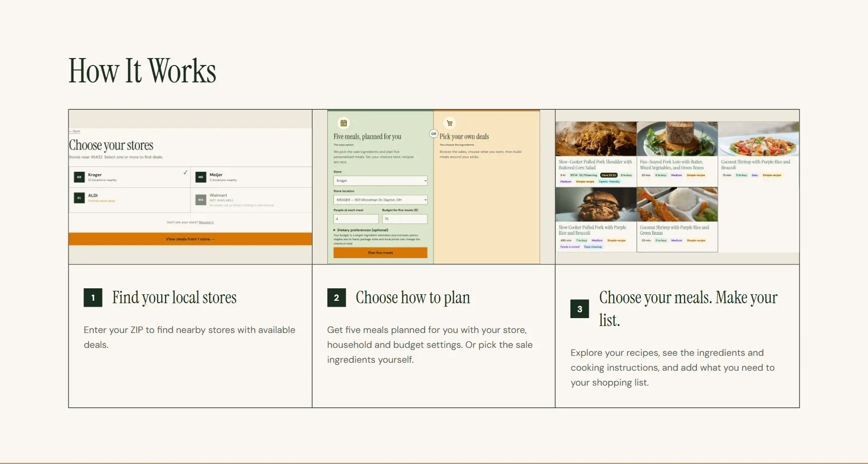This screenshot has height=464, width=868.
Task: Click the OR divider badge
Action: pos(434,133)
